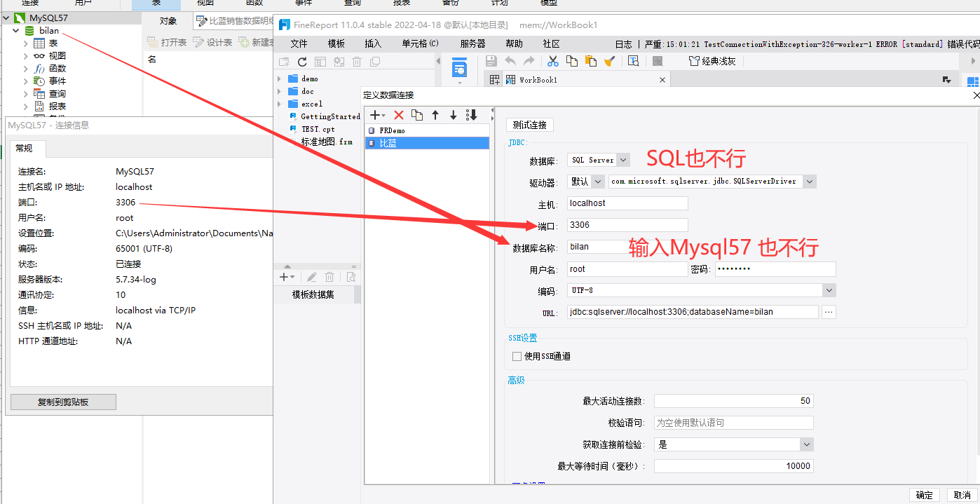This screenshot has width=980, height=504.
Task: Click the 测试连接 button
Action: tap(530, 125)
